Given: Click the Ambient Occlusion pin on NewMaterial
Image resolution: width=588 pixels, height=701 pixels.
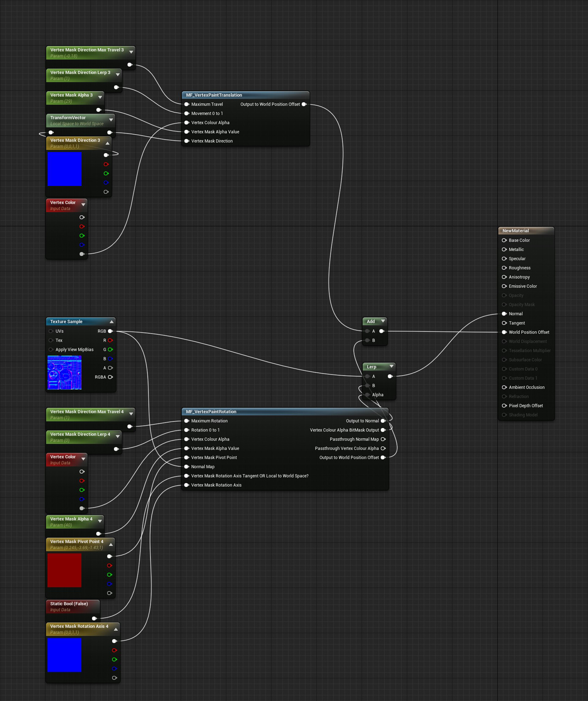Looking at the screenshot, I should click(504, 387).
